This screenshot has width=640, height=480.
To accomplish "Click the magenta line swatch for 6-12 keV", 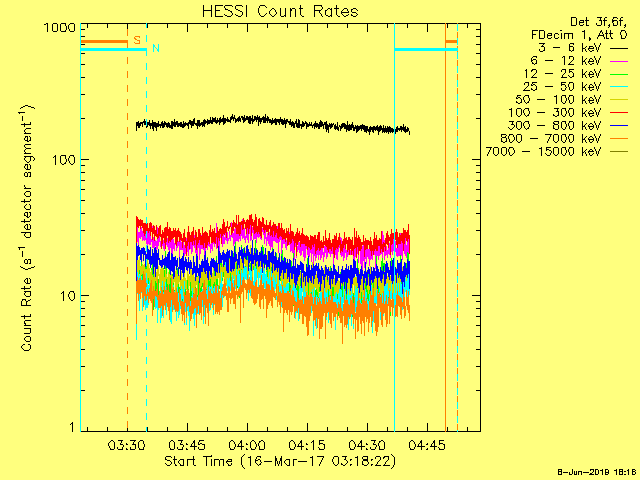I will 619,61.
